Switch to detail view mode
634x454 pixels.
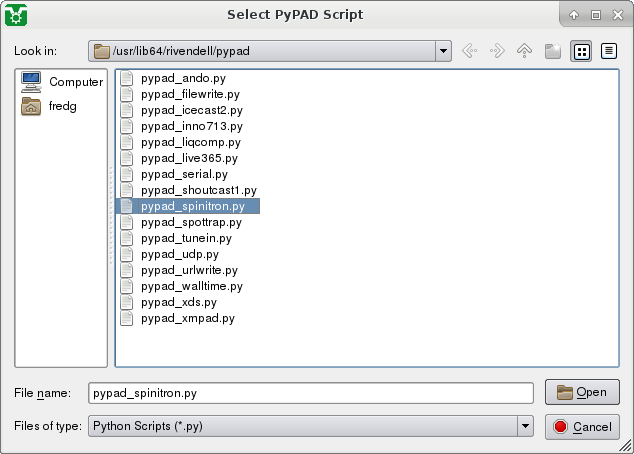pos(608,51)
